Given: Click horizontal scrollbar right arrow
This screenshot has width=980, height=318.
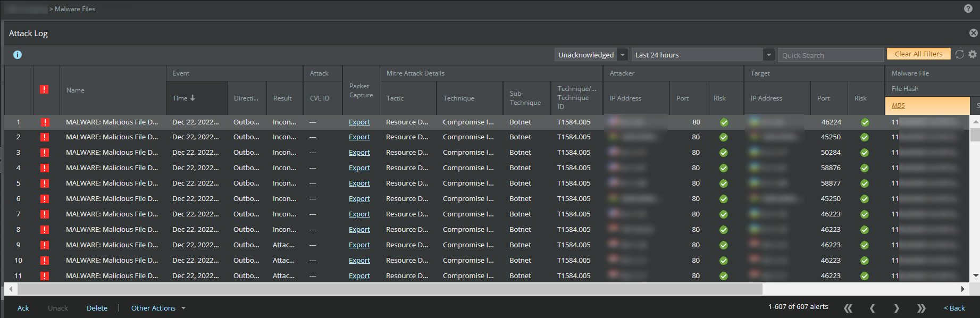Looking at the screenshot, I should 963,289.
